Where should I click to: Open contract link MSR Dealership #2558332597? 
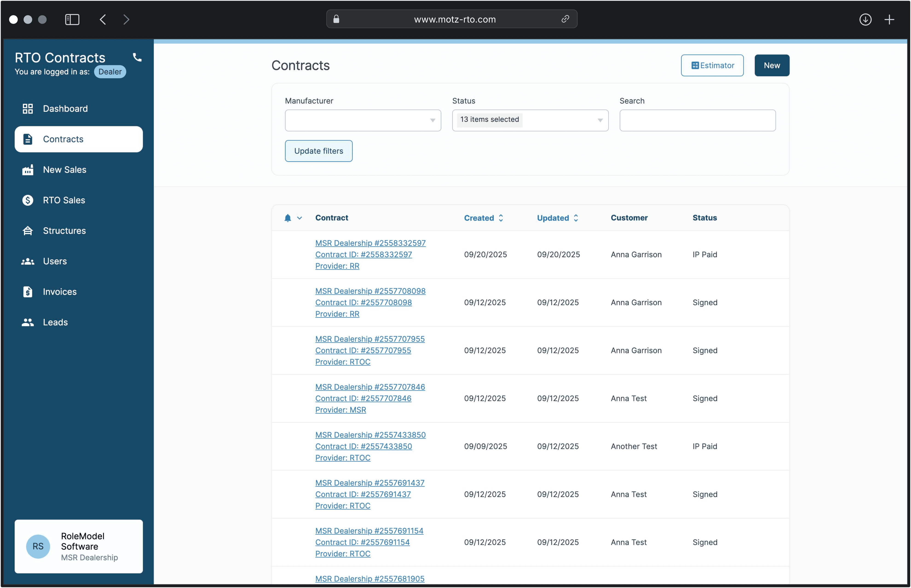tap(370, 243)
